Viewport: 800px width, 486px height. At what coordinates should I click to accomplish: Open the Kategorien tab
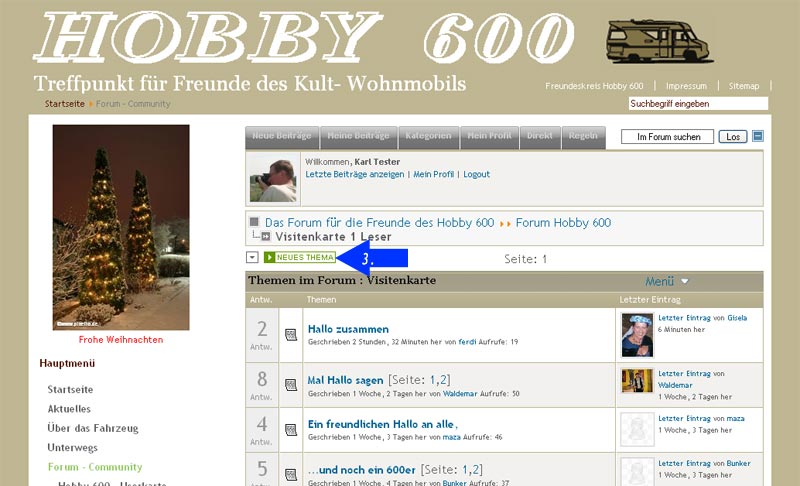[429, 137]
